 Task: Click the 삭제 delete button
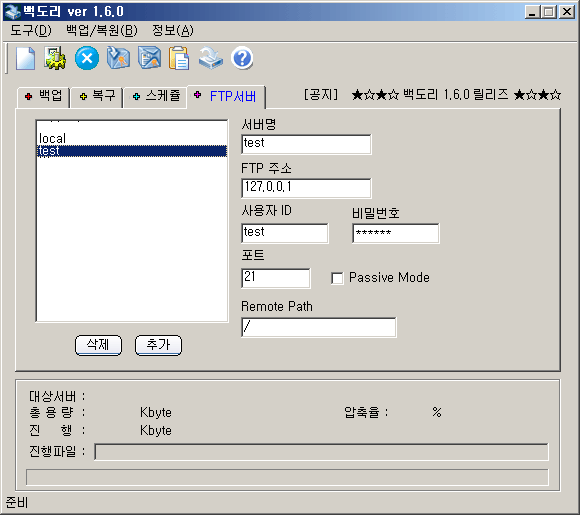pyautogui.click(x=98, y=345)
